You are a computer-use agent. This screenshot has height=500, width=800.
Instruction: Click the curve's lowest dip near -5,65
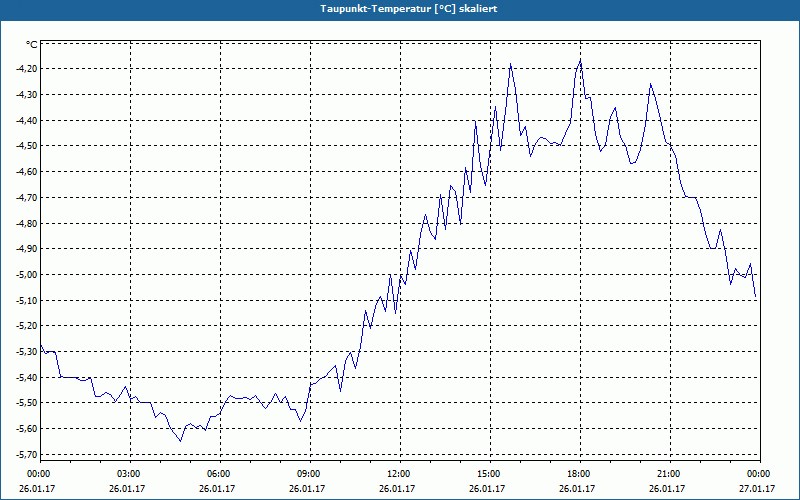[x=180, y=441]
